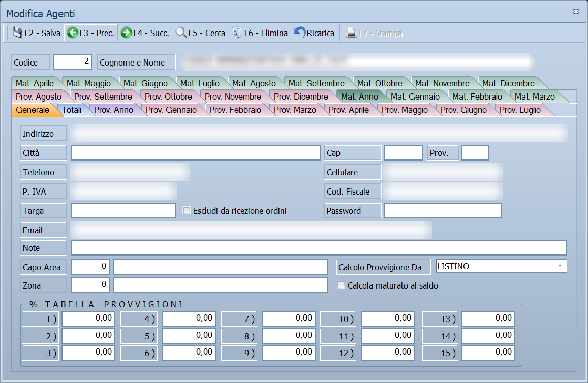This screenshot has height=383, width=588.
Task: Open the Calcolo Provvigione Da dropdown
Action: (560, 266)
